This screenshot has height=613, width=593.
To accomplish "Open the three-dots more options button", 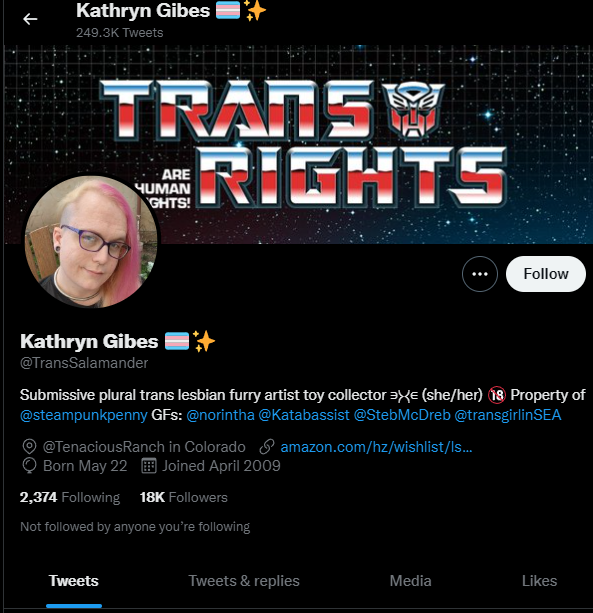I will tap(480, 274).
